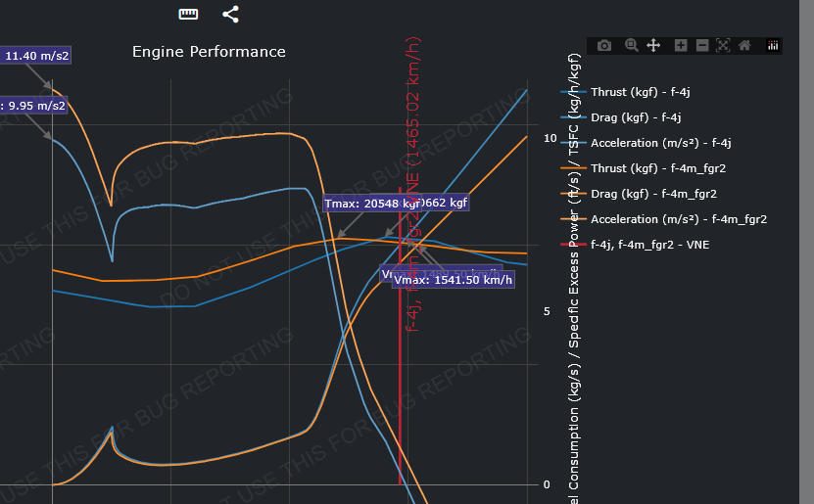The width and height of the screenshot is (814, 504).
Task: Click the '11.40 m/s2' acceleration annotation
Action: 35,56
